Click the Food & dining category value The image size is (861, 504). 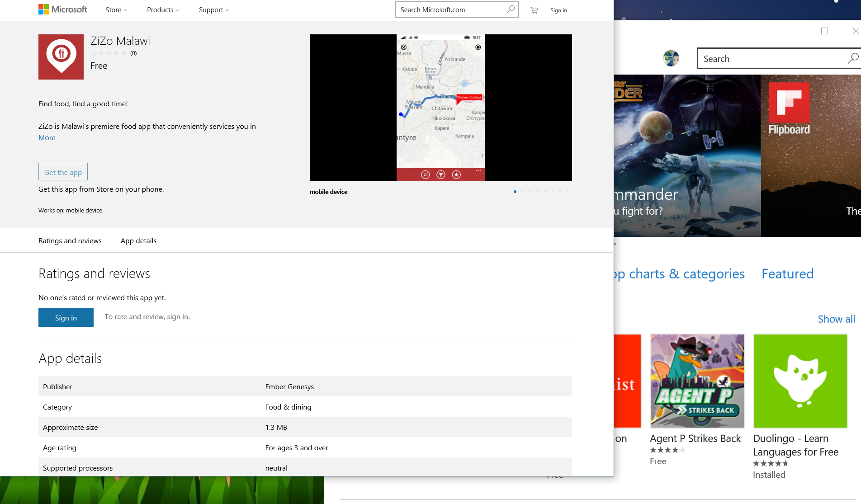tap(288, 407)
